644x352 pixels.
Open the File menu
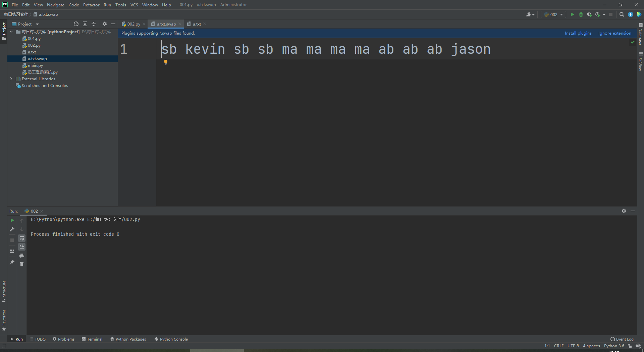15,5
